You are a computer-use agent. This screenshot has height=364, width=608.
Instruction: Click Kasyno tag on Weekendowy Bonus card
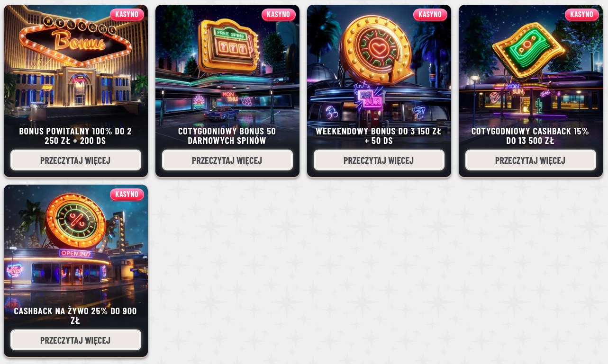430,15
